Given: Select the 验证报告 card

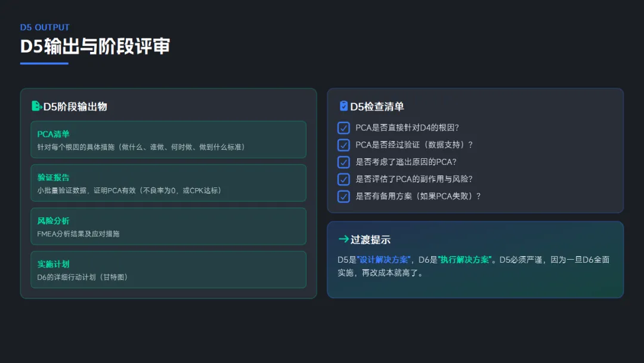Looking at the screenshot, I should 168,183.
